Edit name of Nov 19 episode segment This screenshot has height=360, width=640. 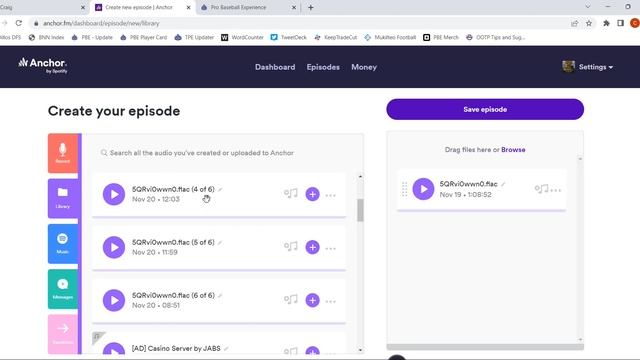503,184
